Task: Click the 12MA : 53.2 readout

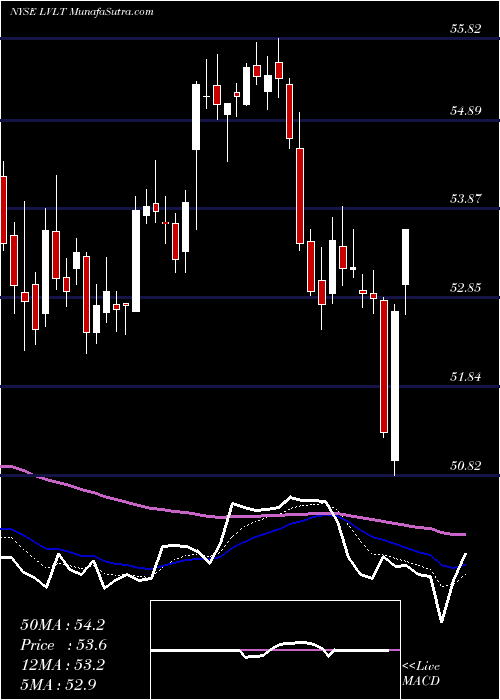Action: (62, 664)
